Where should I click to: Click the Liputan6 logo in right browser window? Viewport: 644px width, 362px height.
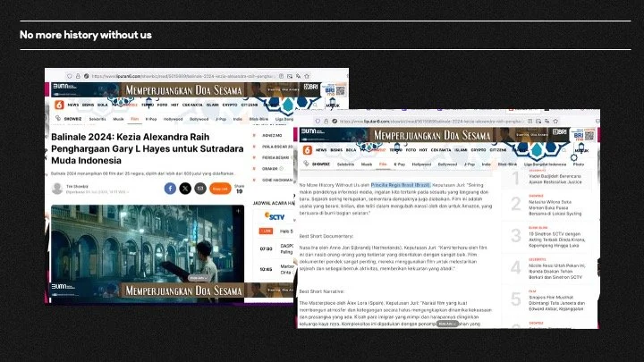coord(307,150)
